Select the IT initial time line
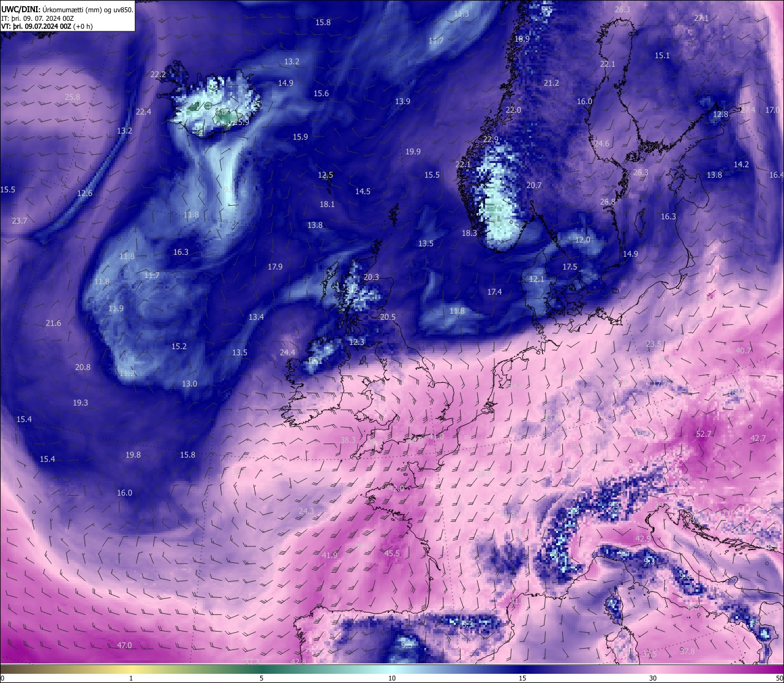This screenshot has height=683, width=784. coord(37,19)
